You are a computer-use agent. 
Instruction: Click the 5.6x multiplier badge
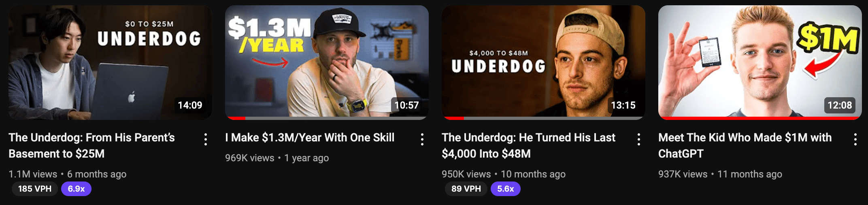coord(506,189)
